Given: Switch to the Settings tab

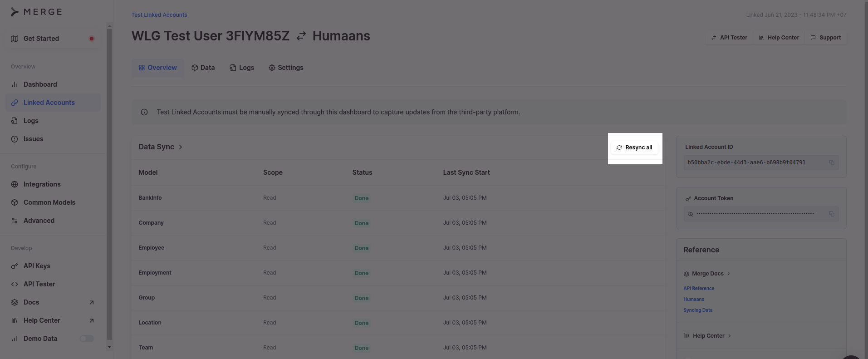Looking at the screenshot, I should click(x=286, y=68).
